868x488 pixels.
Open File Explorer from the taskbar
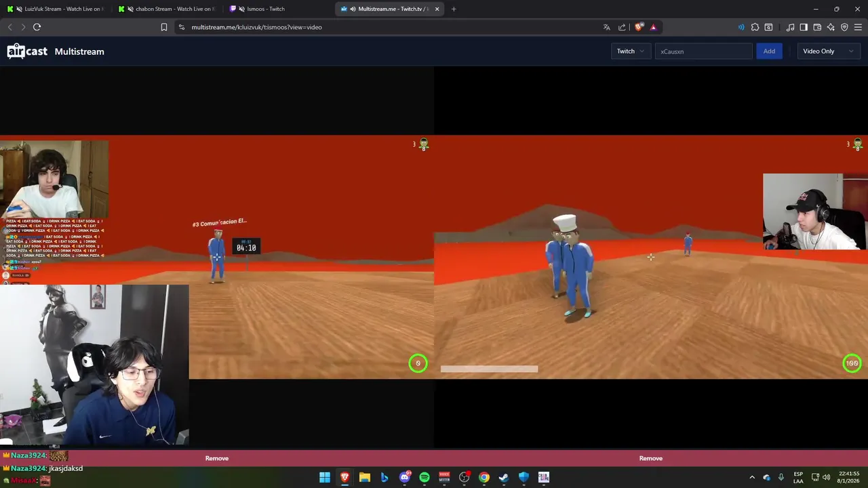[x=364, y=477]
